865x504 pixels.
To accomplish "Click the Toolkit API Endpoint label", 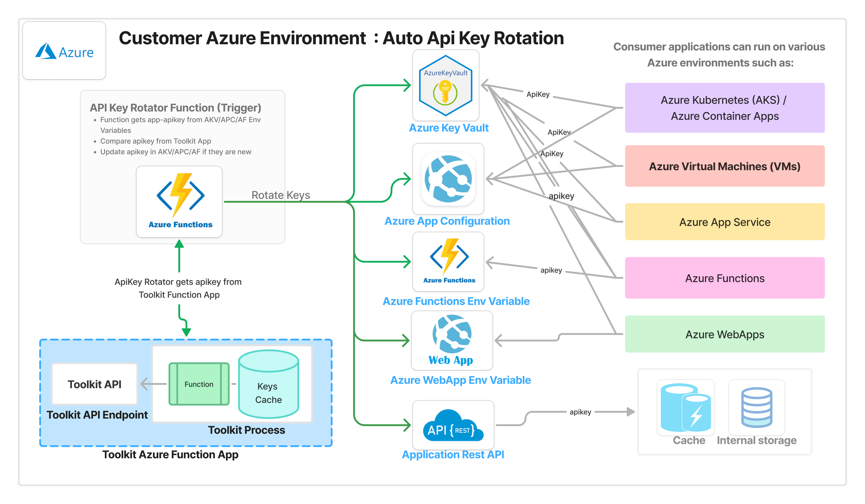I will pos(97,414).
